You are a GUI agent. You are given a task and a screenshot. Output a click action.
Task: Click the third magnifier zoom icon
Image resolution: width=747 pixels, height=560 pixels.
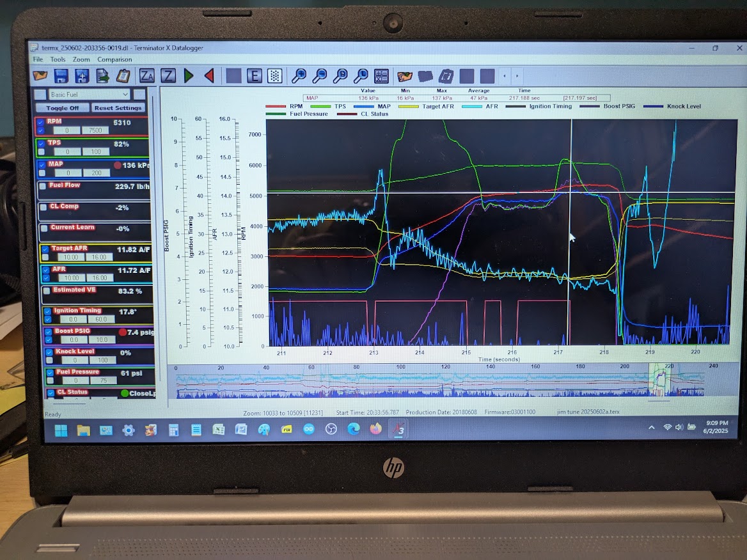pyautogui.click(x=340, y=75)
